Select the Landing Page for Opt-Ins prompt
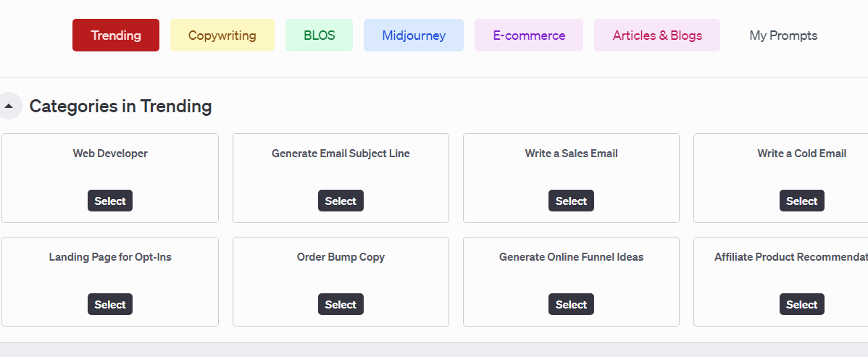Screen dimensions: 868x357 coord(110,304)
